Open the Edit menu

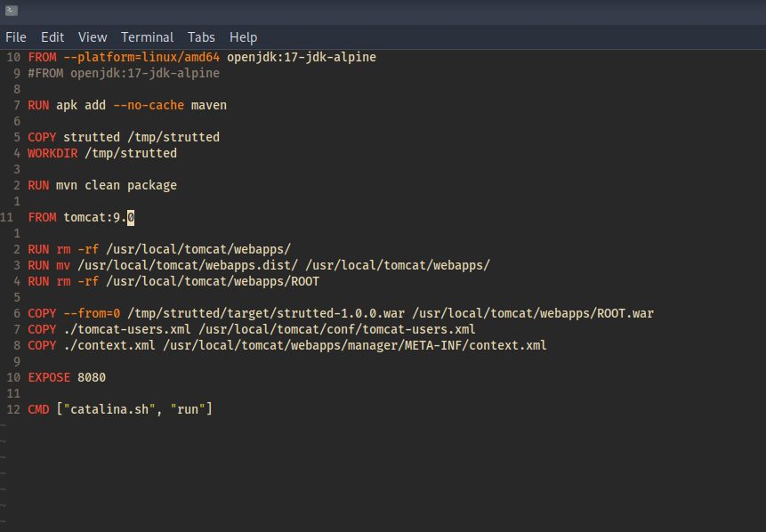[52, 37]
